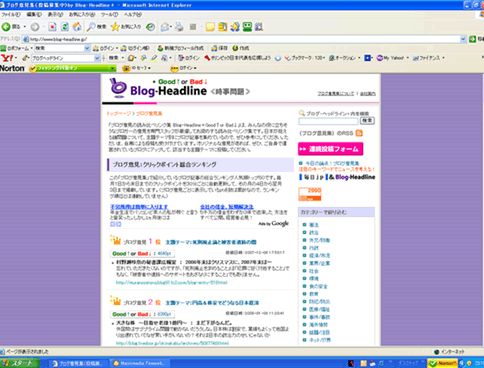Select the ブログ意見集 IE taskbar button

[x=79, y=363]
